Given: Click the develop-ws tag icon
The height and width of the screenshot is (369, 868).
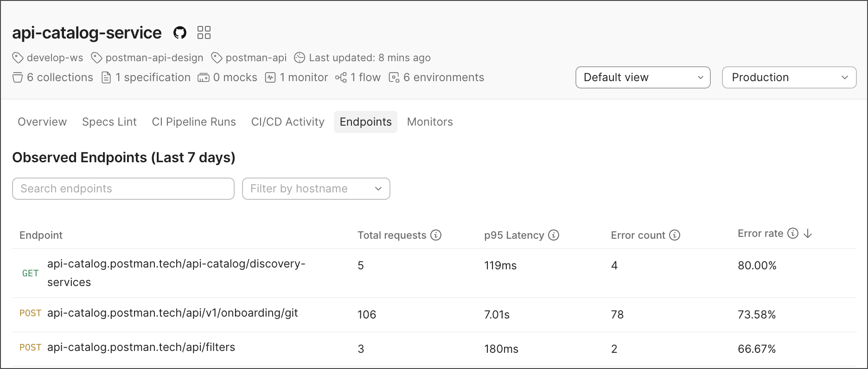Looking at the screenshot, I should point(18,58).
